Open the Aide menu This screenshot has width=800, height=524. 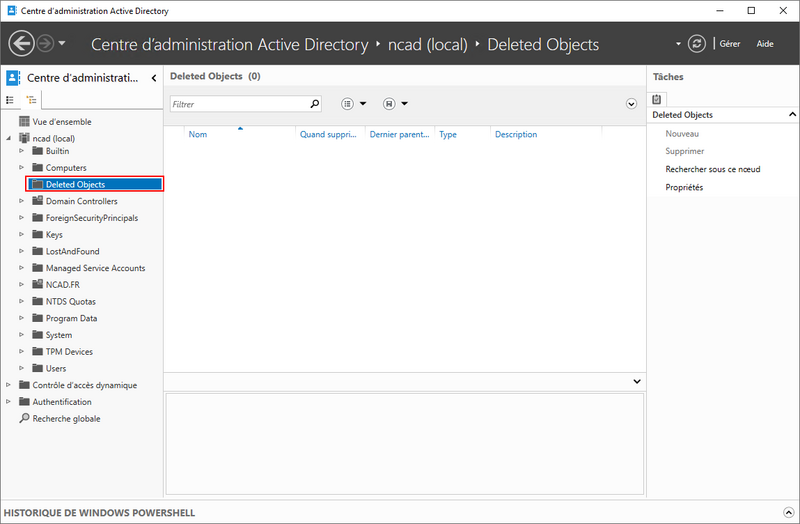click(x=765, y=44)
